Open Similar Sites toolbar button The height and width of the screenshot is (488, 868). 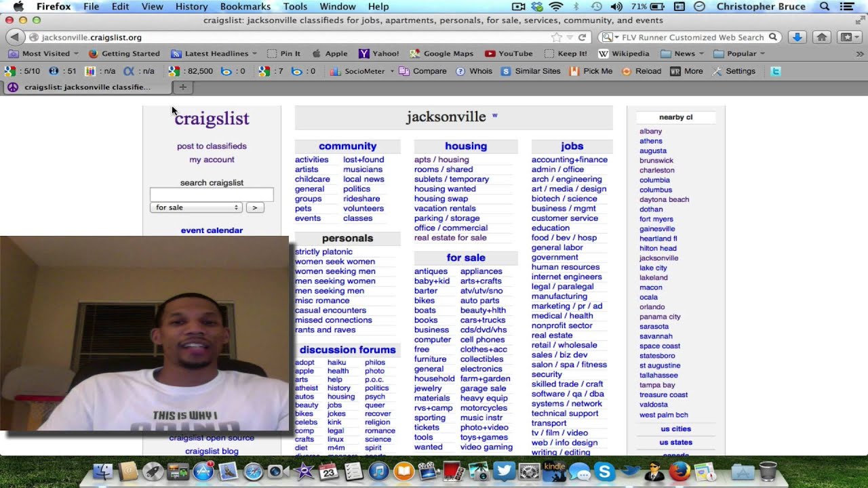(530, 71)
